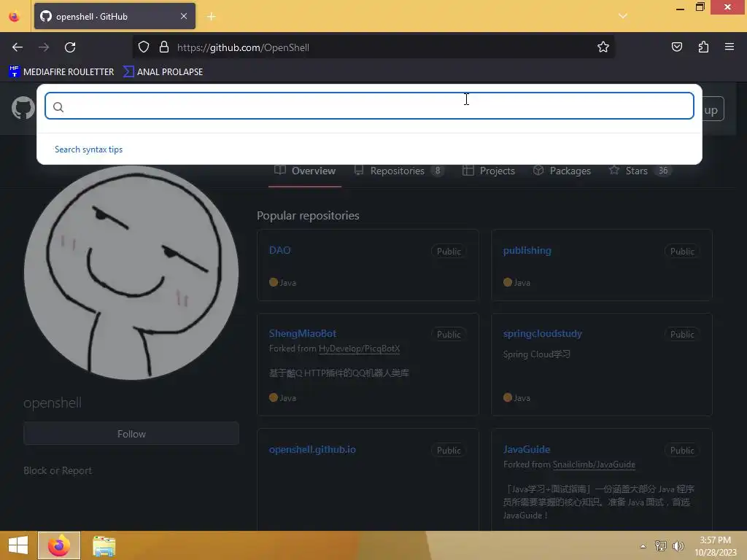
Task: Follow the HyDevelop/PicqBotX fork source link
Action: pyautogui.click(x=359, y=349)
